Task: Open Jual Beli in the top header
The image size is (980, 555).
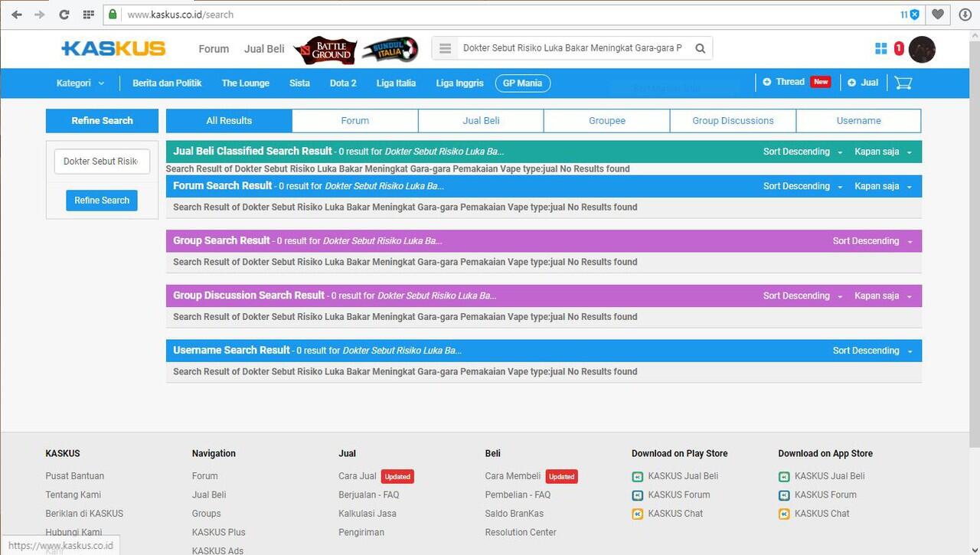Action: 264,48
